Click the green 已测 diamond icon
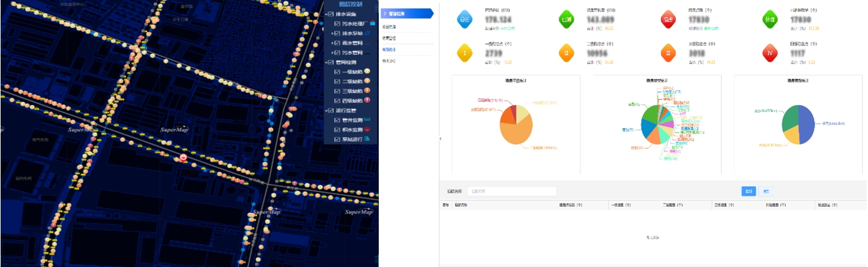Image resolution: width=868 pixels, height=267 pixels. (x=566, y=19)
